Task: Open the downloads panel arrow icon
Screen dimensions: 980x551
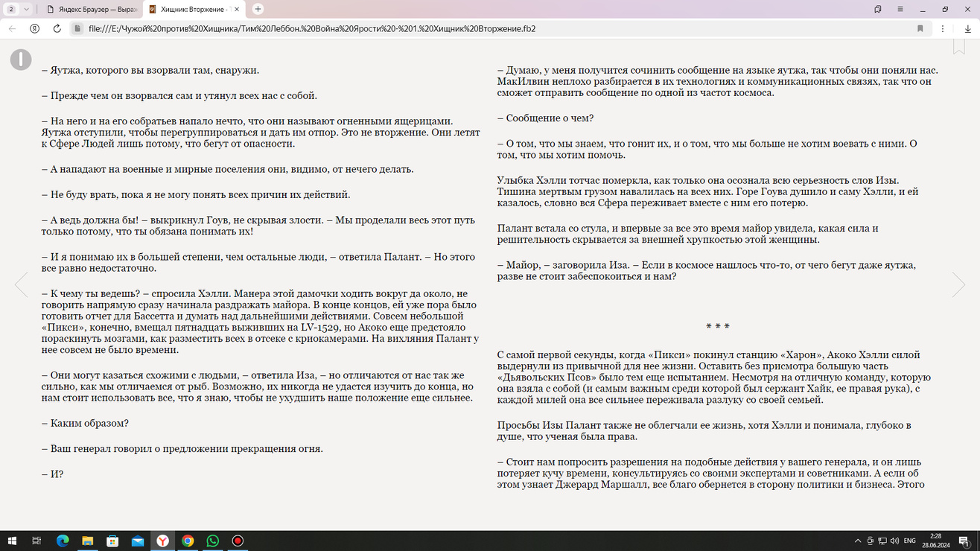Action: click(967, 28)
